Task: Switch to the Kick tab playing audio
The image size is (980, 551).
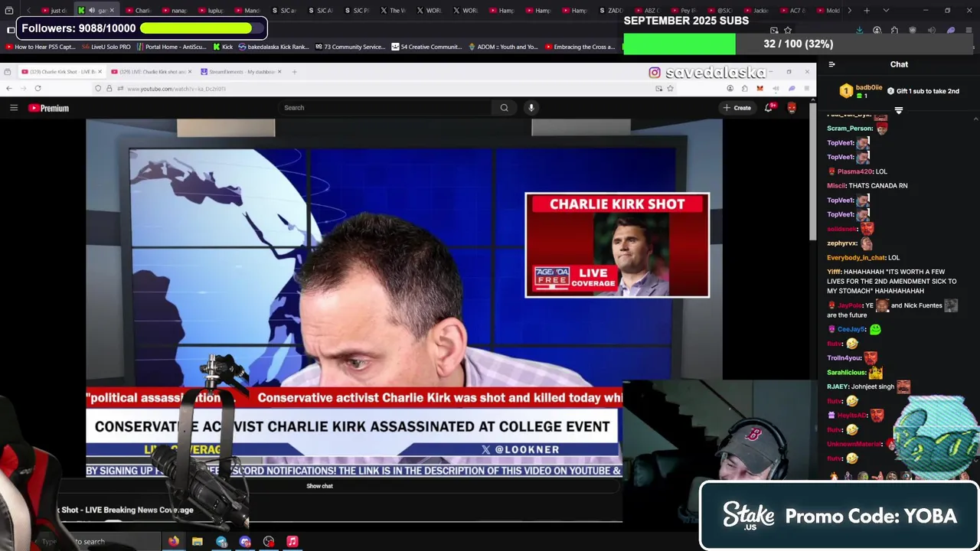Action: (97, 11)
